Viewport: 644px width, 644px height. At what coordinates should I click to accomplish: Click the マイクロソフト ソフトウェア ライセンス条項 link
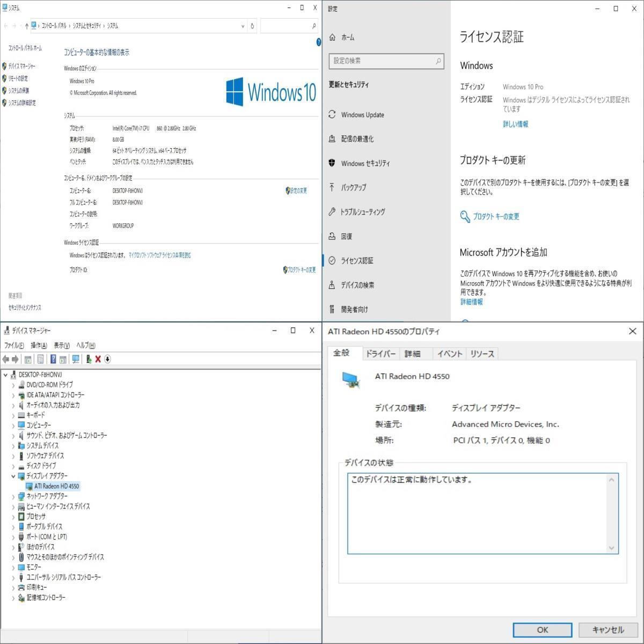coord(160,255)
